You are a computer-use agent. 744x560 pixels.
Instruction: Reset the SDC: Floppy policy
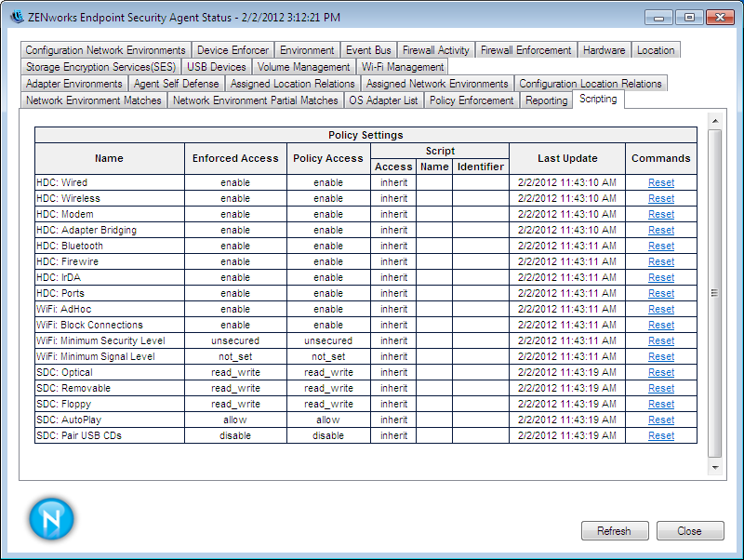click(661, 404)
